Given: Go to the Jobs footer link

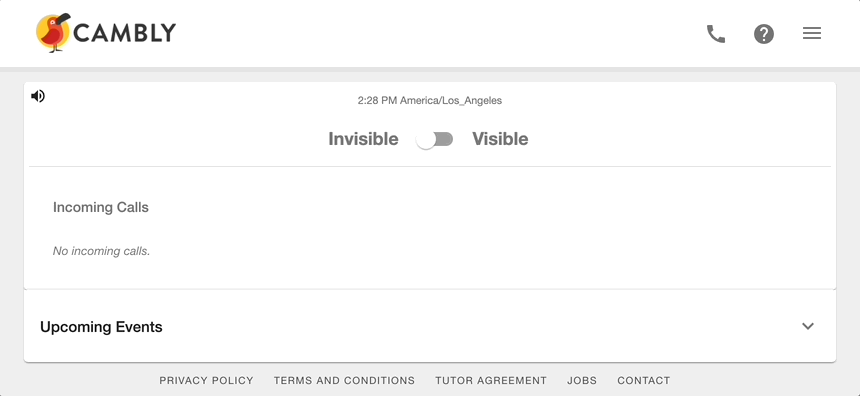Looking at the screenshot, I should coord(582,380).
